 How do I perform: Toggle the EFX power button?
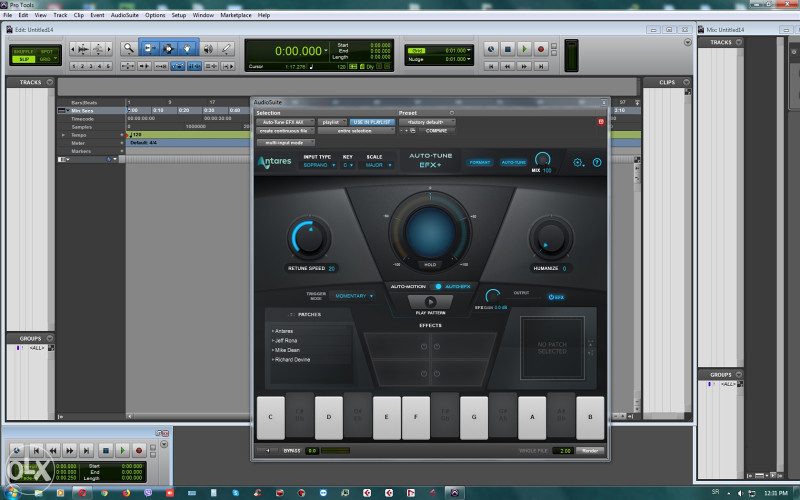(x=556, y=297)
